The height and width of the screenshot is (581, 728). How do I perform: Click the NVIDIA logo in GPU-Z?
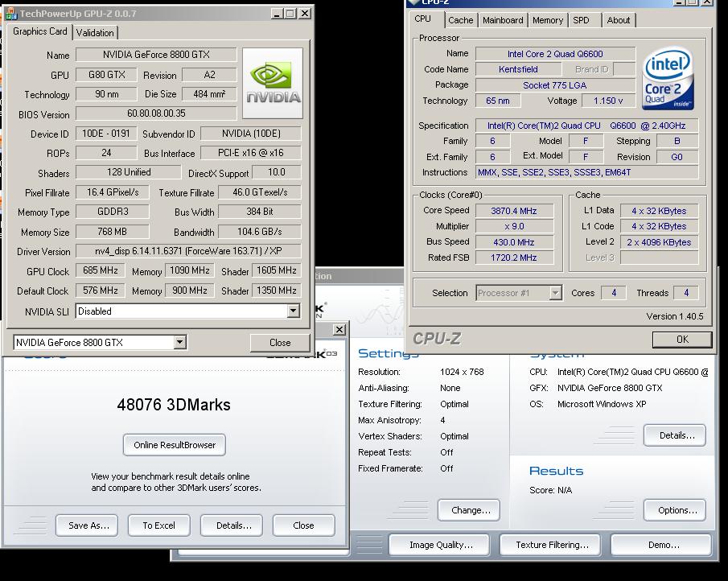coord(273,83)
